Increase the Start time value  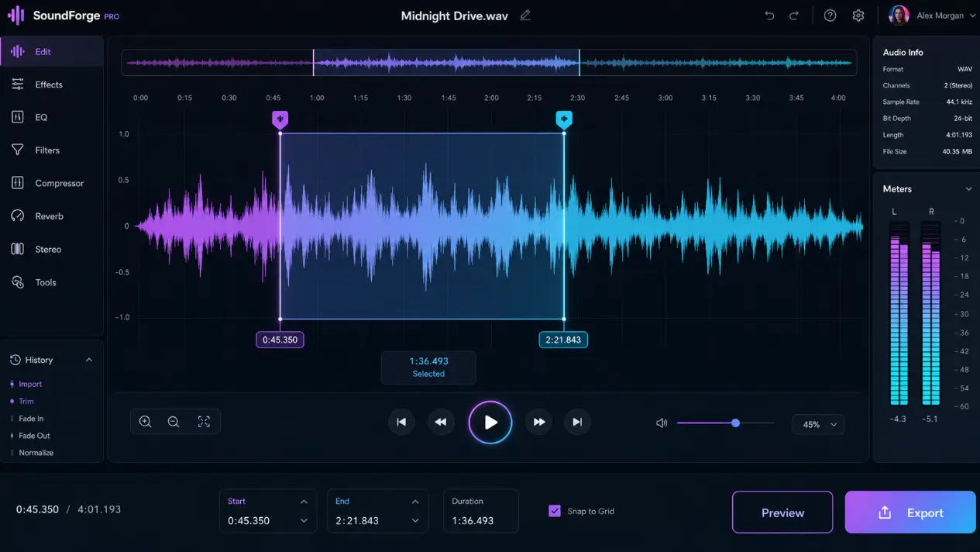(x=304, y=502)
